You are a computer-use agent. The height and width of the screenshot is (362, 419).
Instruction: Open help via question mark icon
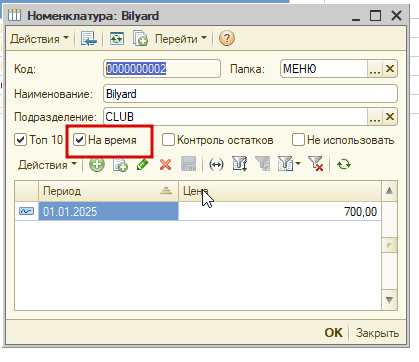tap(227, 39)
